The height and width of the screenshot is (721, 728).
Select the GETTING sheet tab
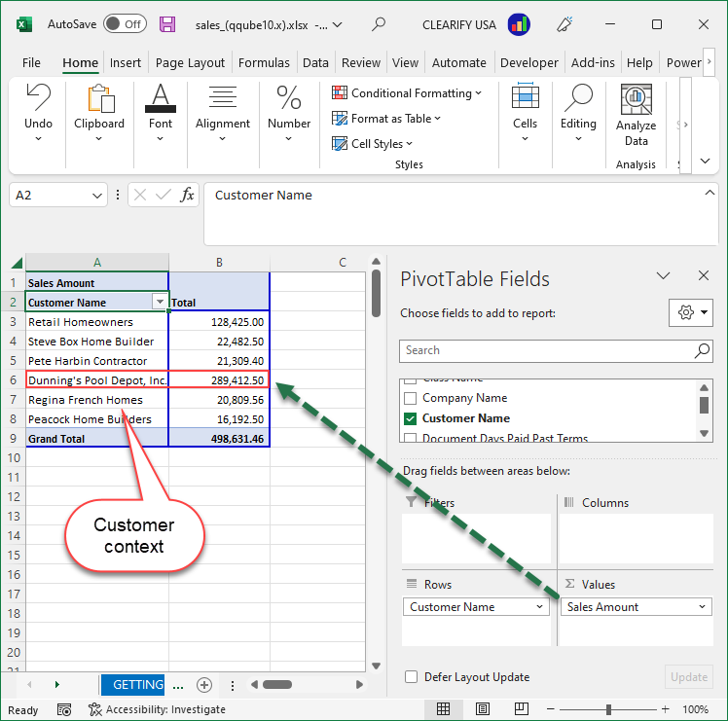coord(132,685)
